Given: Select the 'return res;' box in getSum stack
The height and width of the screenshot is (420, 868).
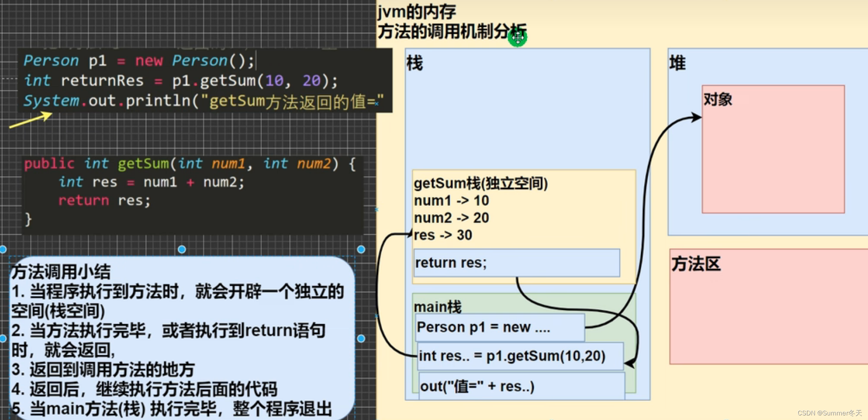Looking at the screenshot, I should click(517, 263).
